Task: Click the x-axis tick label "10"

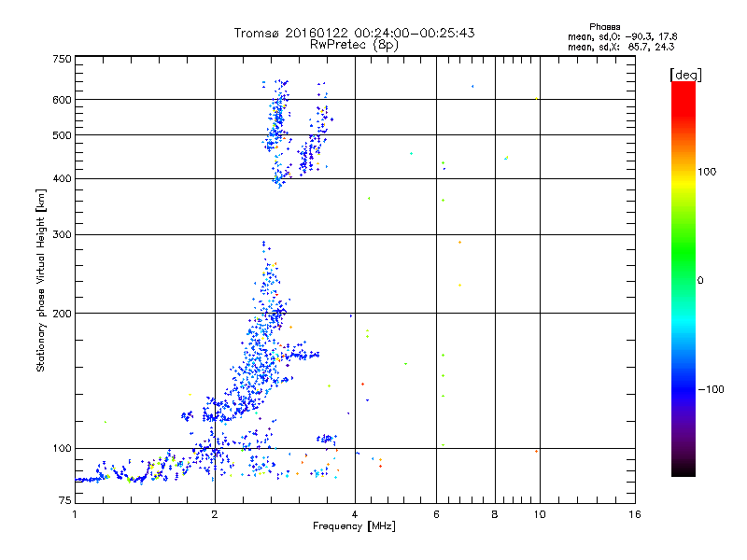Action: coord(540,514)
